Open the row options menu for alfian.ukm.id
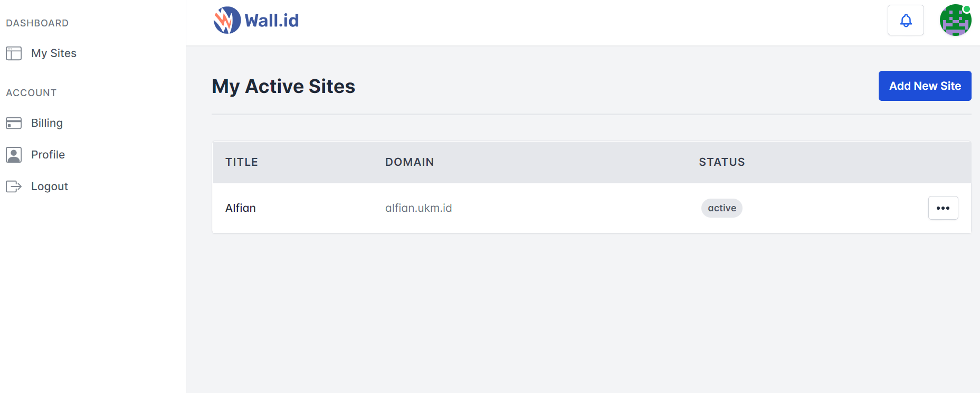This screenshot has width=980, height=393. click(x=943, y=208)
